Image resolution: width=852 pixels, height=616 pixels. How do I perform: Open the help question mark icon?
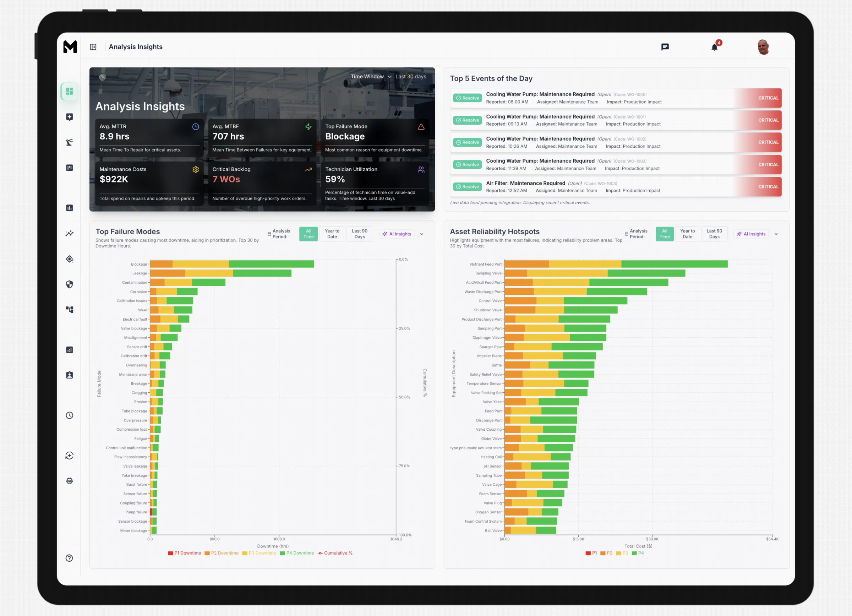(69, 558)
